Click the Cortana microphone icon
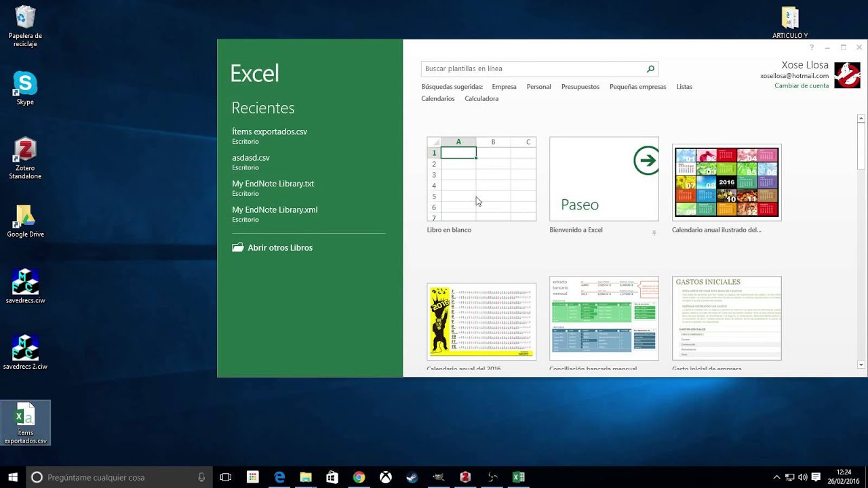 201,477
